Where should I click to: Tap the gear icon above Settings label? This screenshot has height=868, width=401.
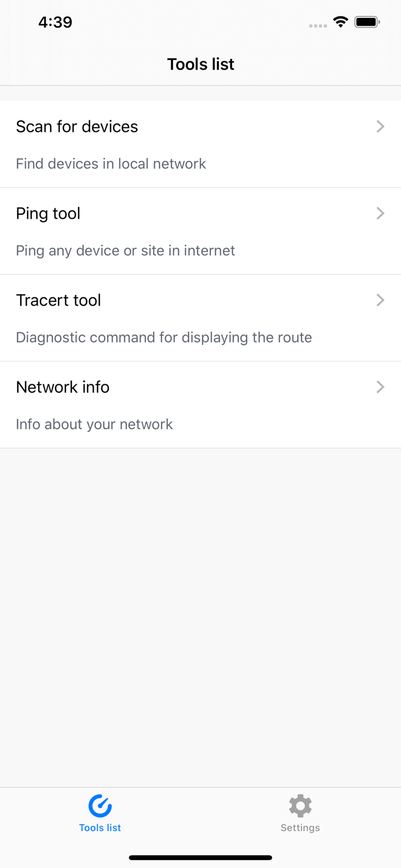300,804
